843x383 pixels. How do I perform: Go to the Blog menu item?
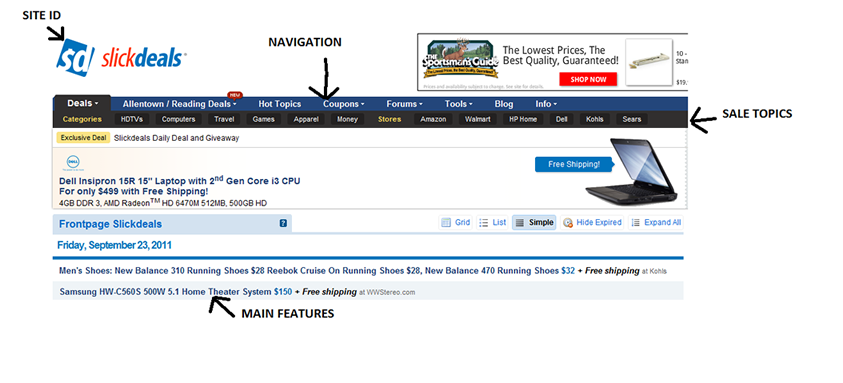(504, 104)
